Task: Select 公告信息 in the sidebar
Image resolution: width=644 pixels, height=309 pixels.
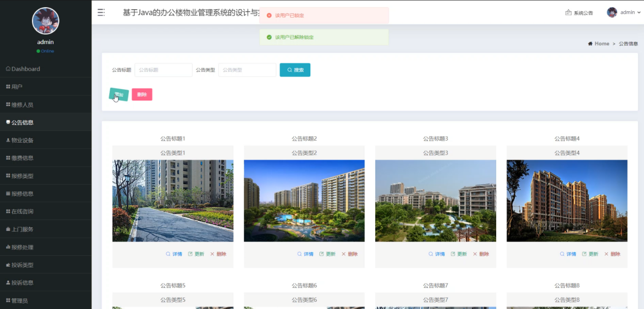Action: pos(46,122)
